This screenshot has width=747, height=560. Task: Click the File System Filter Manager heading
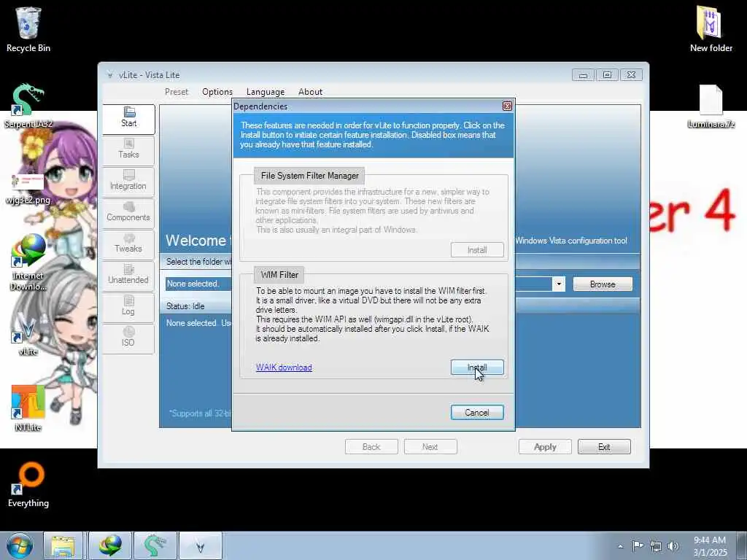tap(309, 176)
